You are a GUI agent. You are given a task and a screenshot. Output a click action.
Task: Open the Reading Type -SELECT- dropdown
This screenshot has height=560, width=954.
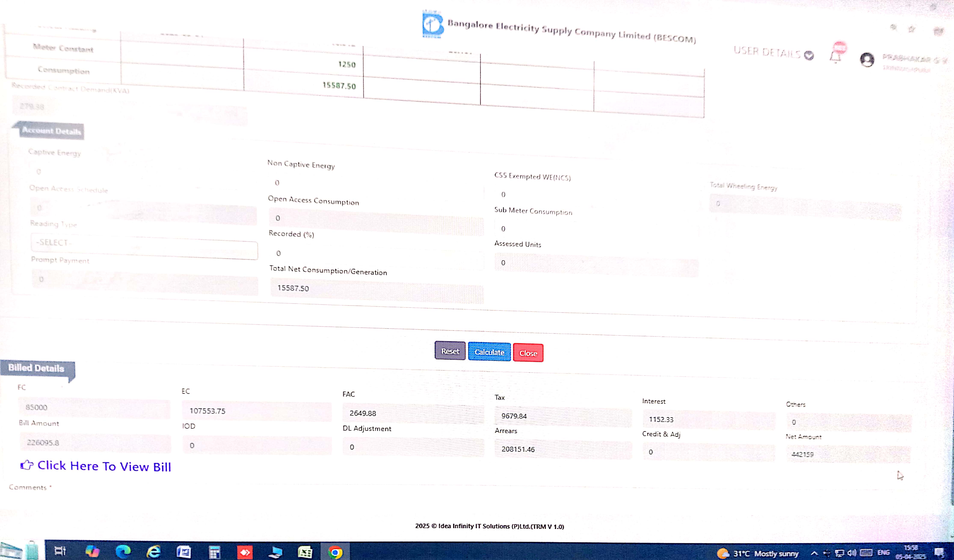pos(144,246)
